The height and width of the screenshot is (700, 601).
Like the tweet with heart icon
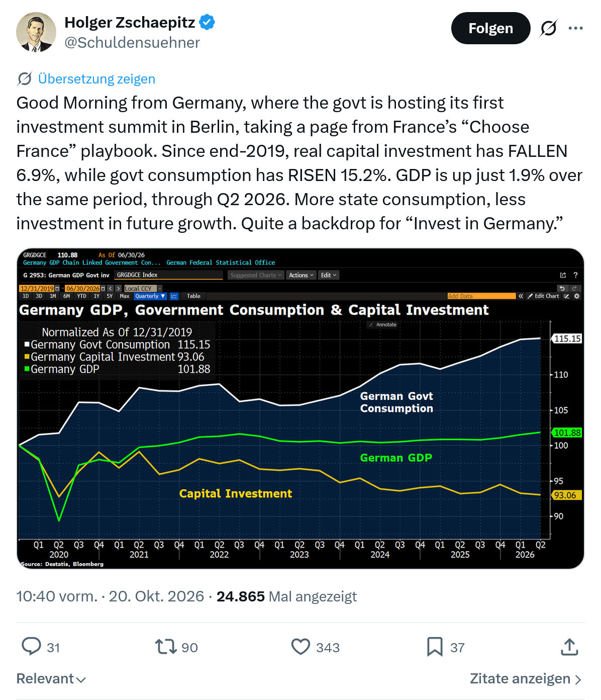tap(301, 647)
